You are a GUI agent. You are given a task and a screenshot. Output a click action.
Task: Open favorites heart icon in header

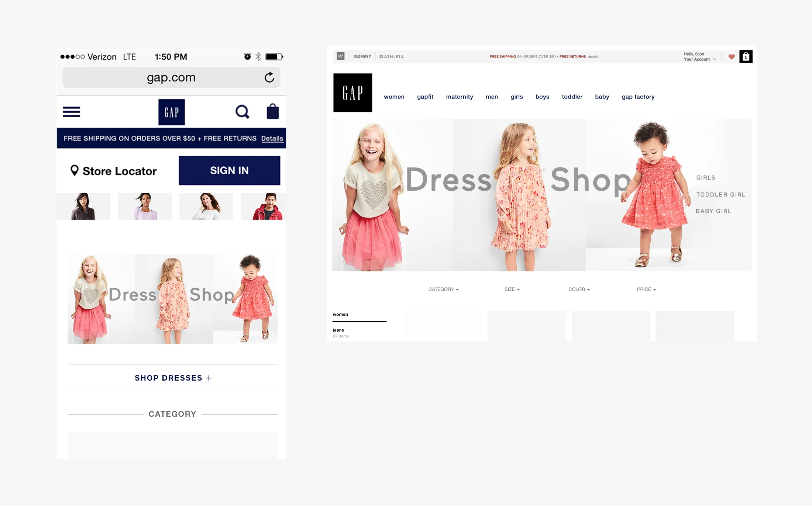click(732, 57)
